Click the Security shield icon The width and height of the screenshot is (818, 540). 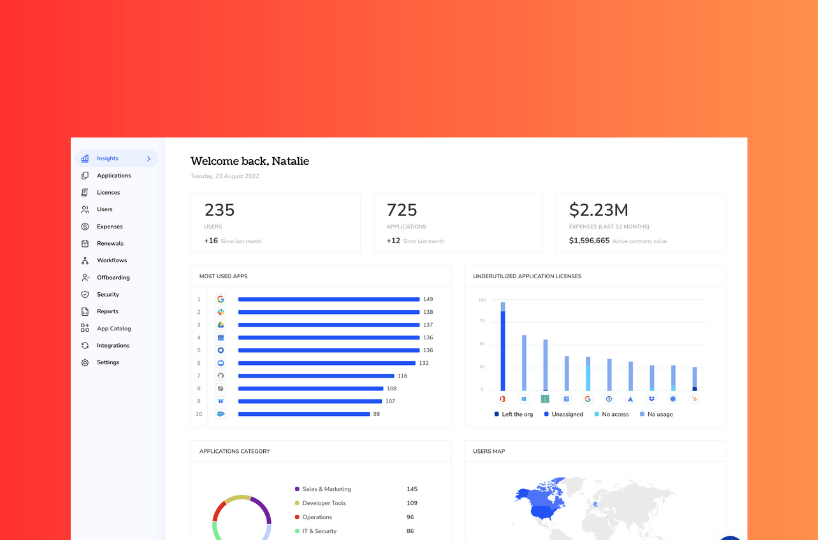pos(85,295)
